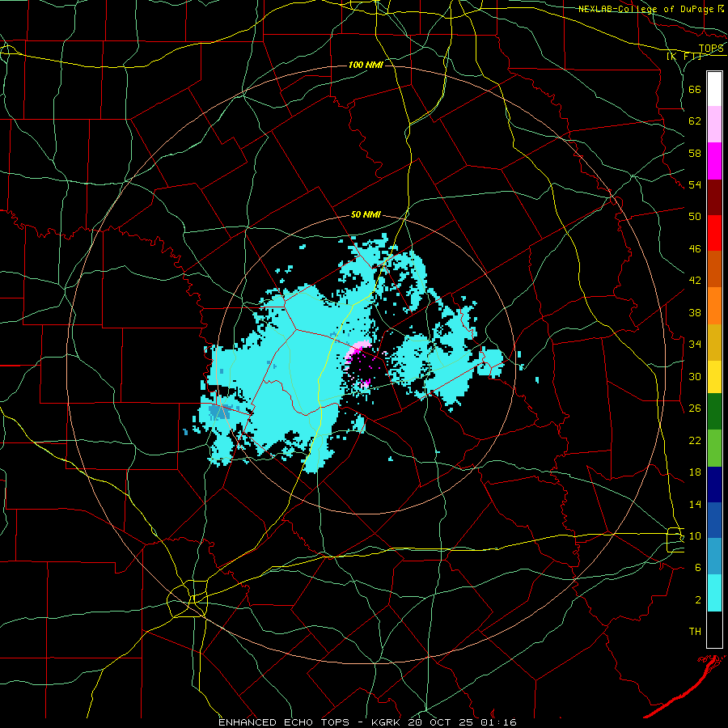The image size is (728, 728).
Task: Click the gold 34 kft legend swatch
Action: coord(714,342)
